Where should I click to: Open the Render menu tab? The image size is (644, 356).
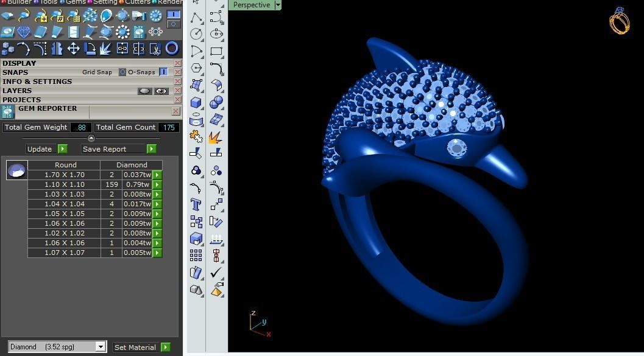pos(168,2)
